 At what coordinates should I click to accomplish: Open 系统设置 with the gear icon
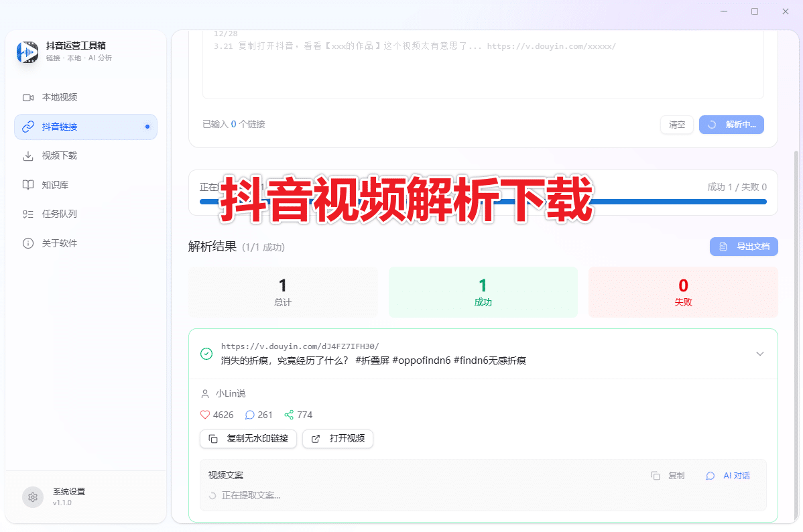tap(33, 496)
